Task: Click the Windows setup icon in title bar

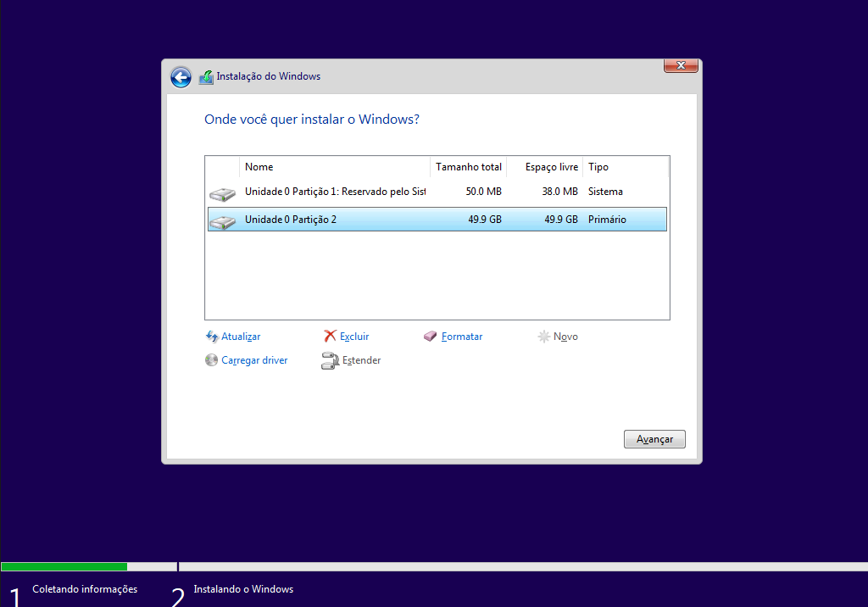Action: 206,77
